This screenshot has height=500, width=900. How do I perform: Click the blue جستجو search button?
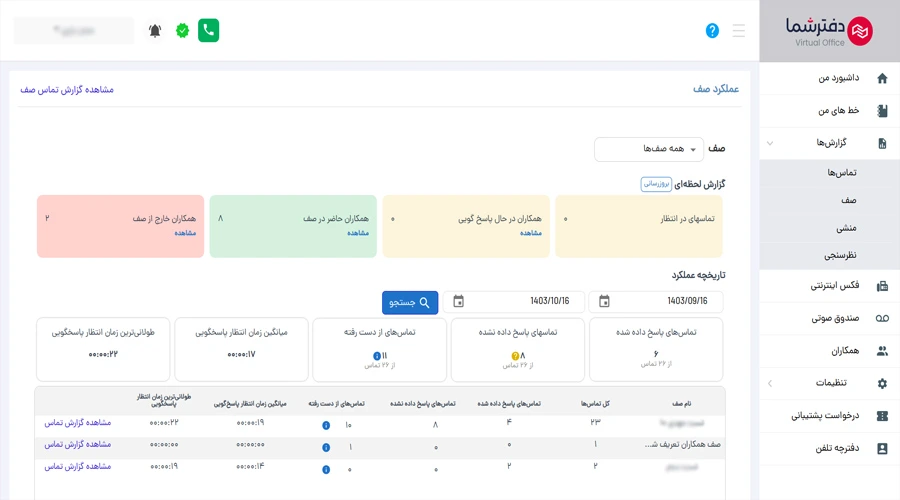[x=410, y=303]
